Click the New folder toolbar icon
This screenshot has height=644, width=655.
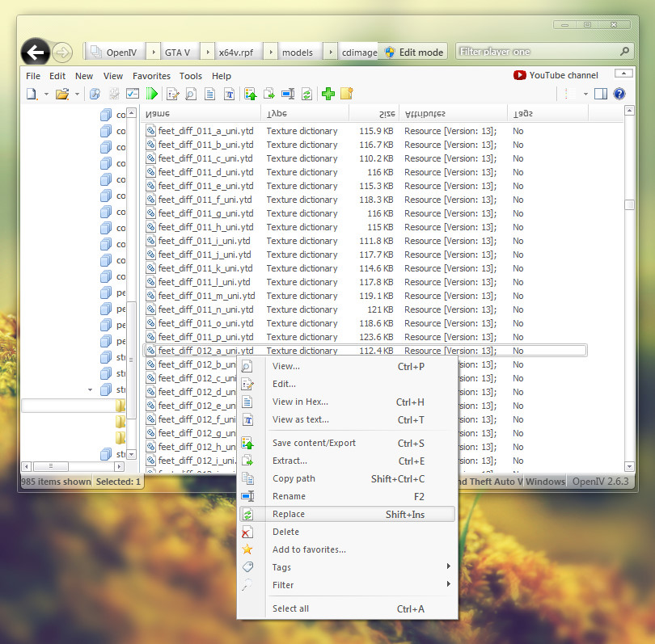click(x=347, y=94)
